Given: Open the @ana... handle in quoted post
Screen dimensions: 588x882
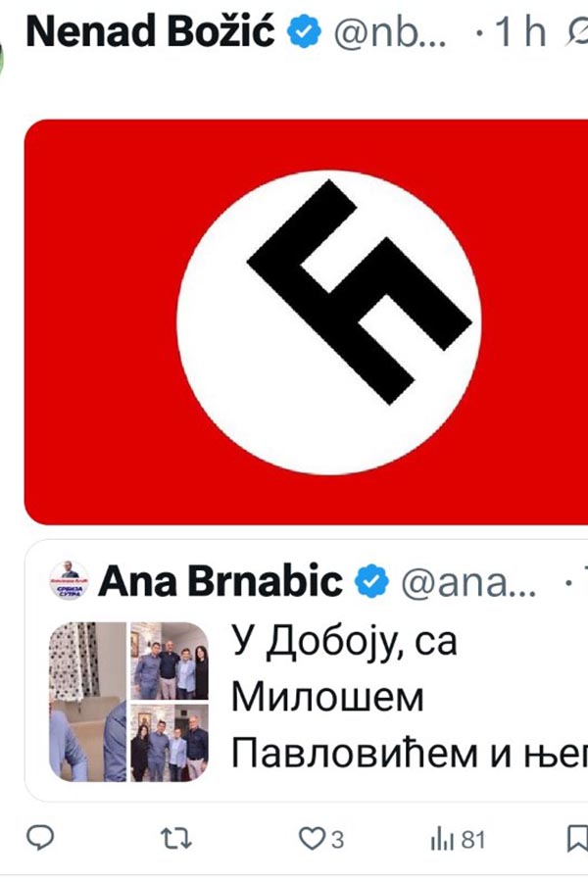Looking at the screenshot, I should pos(468,583).
